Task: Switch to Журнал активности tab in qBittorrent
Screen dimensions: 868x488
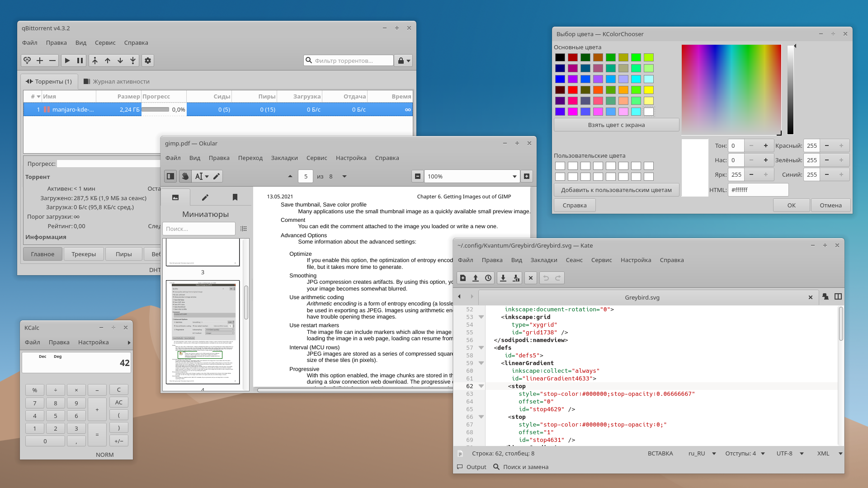Action: click(117, 82)
